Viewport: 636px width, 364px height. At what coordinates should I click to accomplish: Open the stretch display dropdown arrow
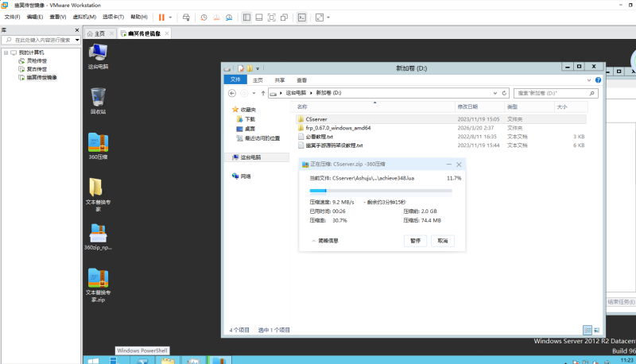pos(328,17)
